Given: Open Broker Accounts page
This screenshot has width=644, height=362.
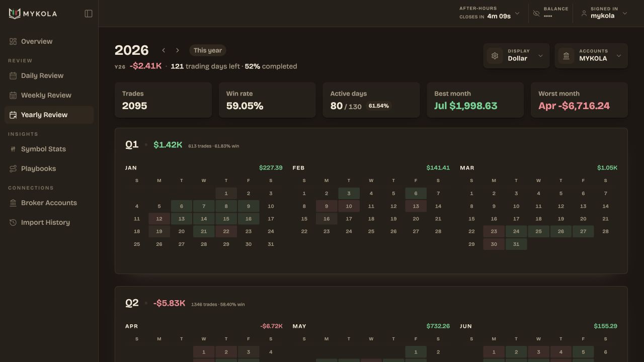Looking at the screenshot, I should 49,203.
